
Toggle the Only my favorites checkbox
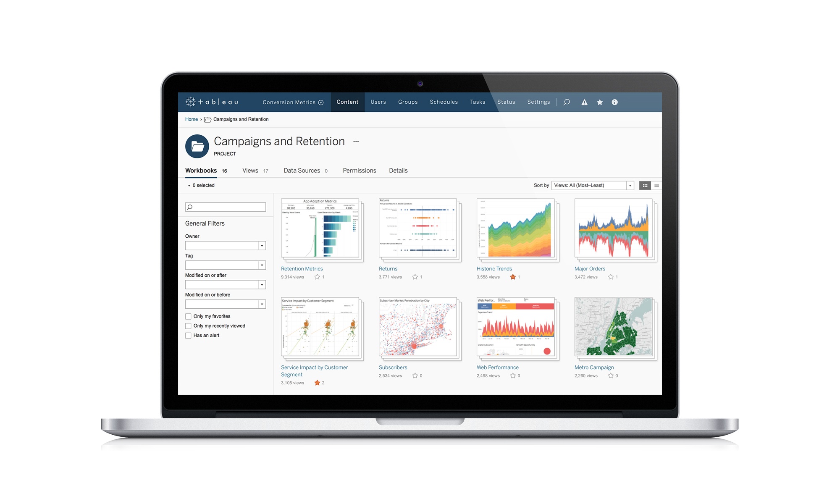(x=188, y=316)
